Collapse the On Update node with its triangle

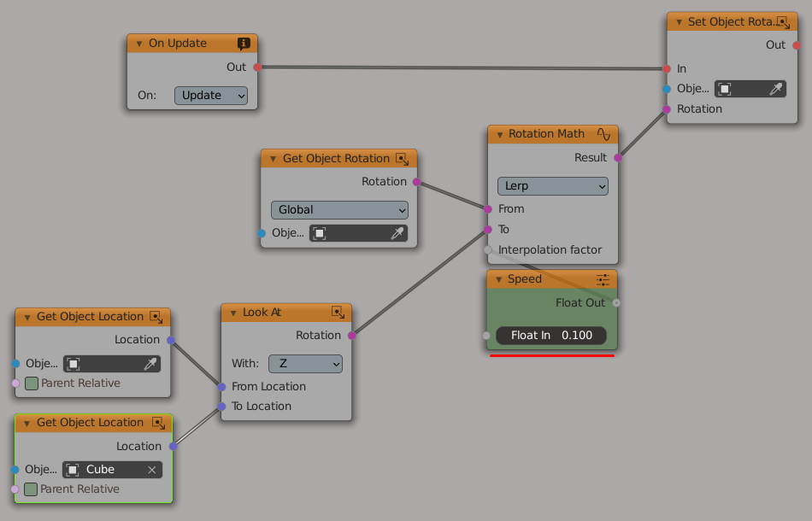pos(138,43)
